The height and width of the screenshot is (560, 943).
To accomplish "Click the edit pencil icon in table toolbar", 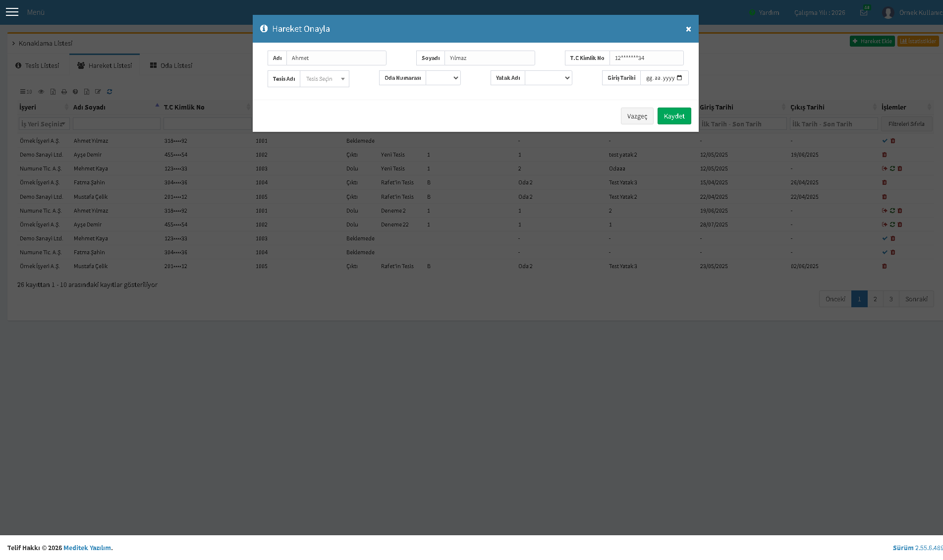I will 98,92.
